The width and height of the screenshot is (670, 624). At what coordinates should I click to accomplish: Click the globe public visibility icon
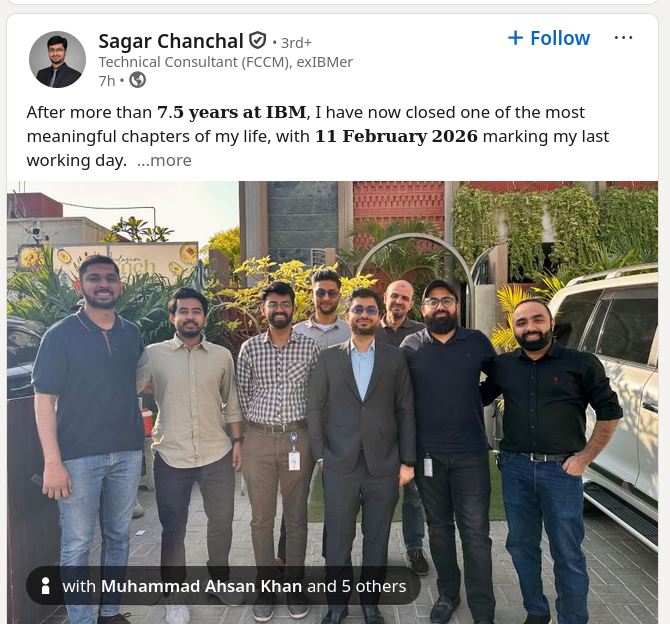tap(138, 80)
